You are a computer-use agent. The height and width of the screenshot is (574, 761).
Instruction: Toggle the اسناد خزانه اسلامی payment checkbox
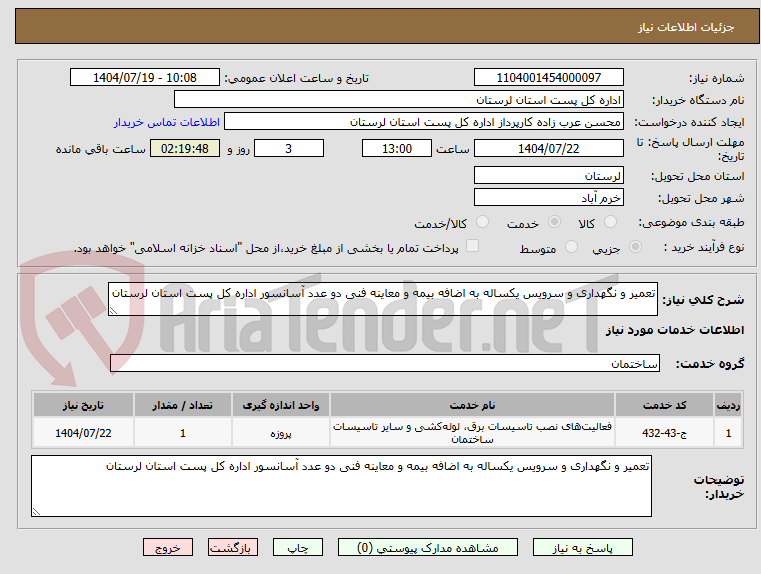click(x=472, y=246)
